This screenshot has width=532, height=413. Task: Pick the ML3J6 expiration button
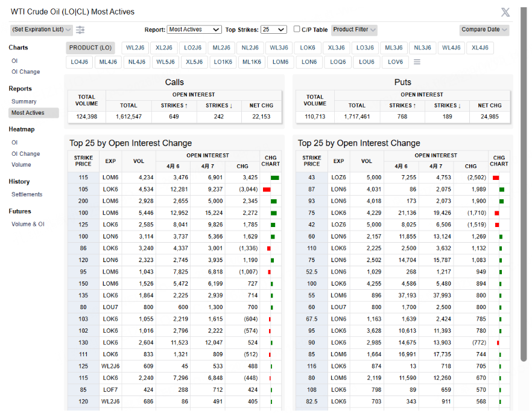click(x=393, y=48)
